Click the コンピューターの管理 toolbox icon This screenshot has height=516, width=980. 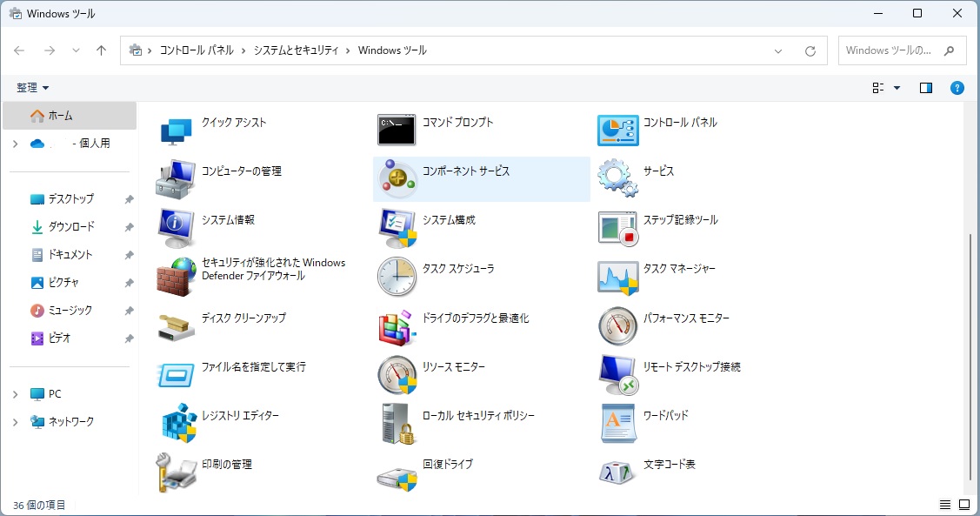[177, 179]
